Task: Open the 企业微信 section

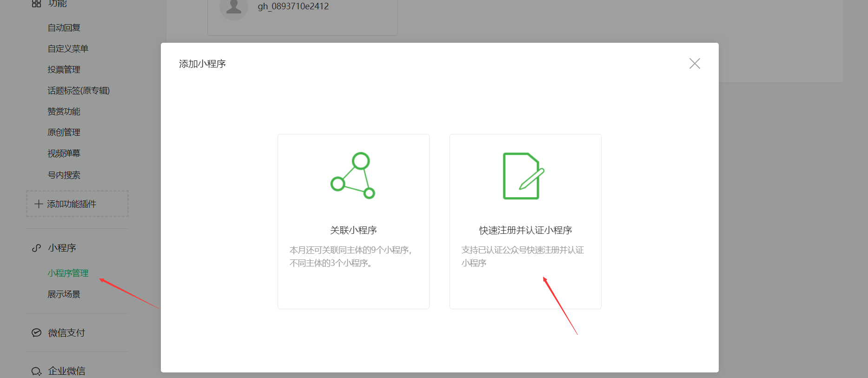Action: tap(66, 371)
